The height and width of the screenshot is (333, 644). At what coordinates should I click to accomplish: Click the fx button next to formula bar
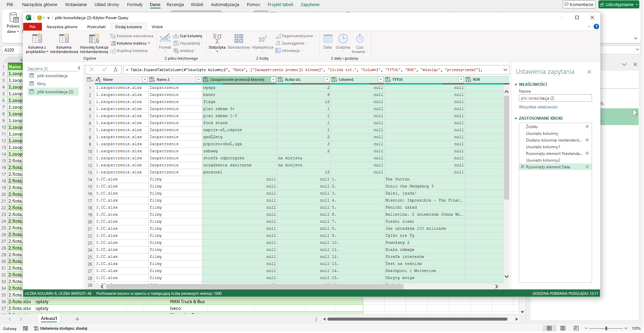[116, 70]
